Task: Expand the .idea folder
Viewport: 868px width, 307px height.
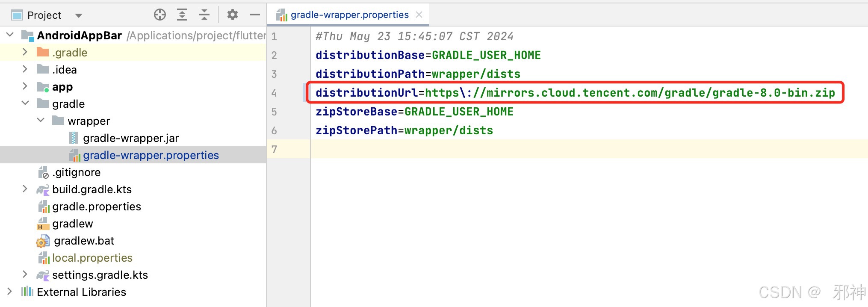Action: (x=25, y=69)
